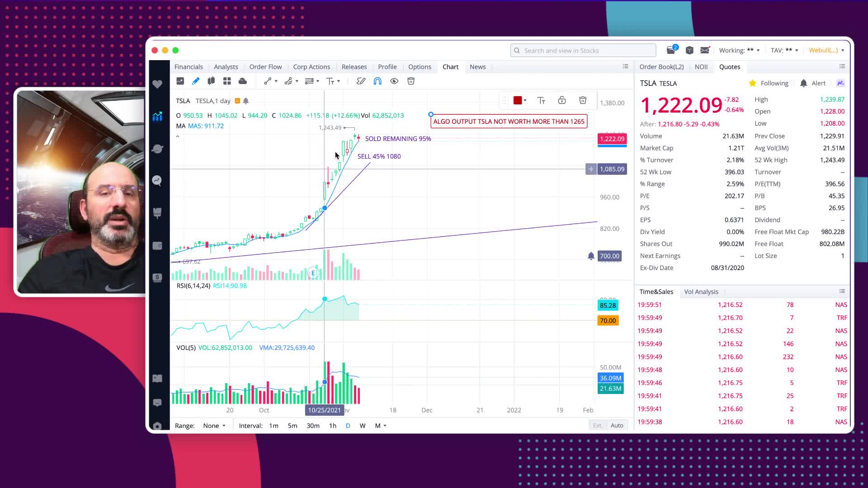This screenshot has height=488, width=868.
Task: Open the line tool dropdown arrow
Action: click(x=276, y=81)
